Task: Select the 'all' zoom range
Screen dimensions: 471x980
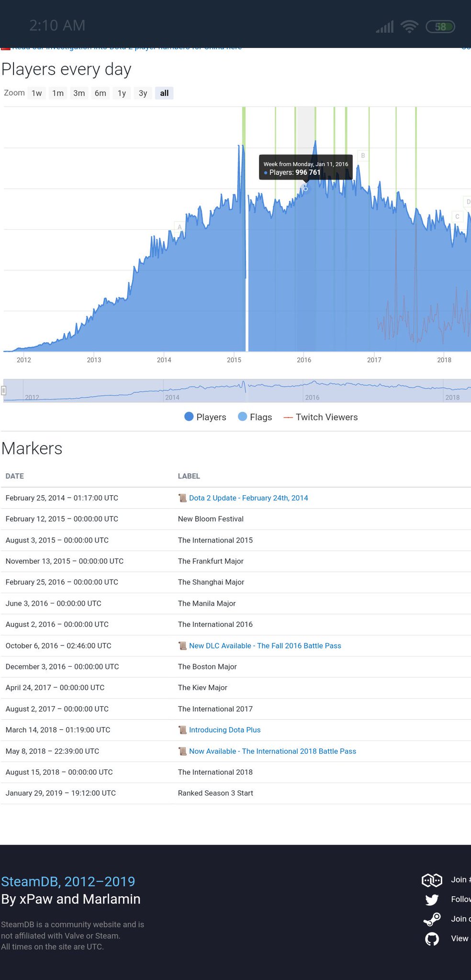Action: pyautogui.click(x=164, y=93)
